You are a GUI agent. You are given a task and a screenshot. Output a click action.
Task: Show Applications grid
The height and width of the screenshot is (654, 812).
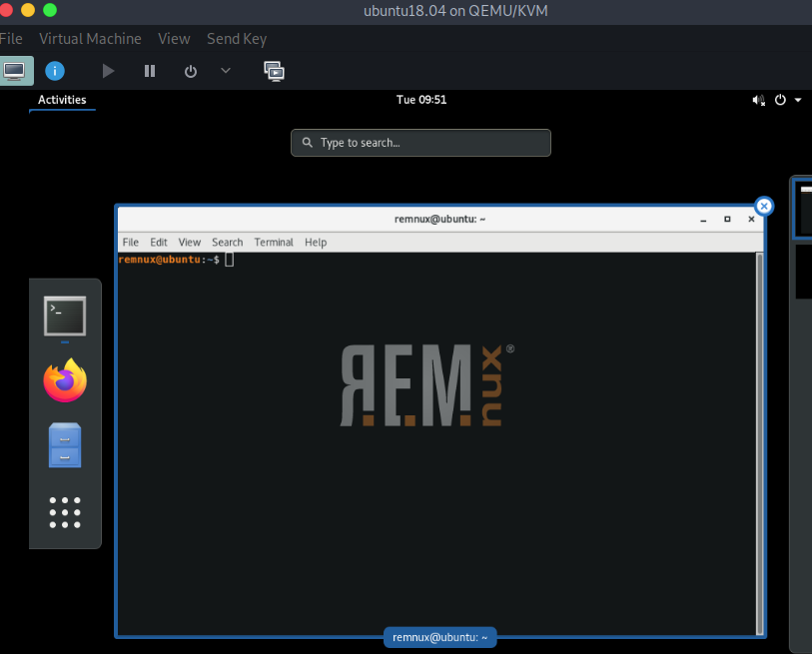65,512
